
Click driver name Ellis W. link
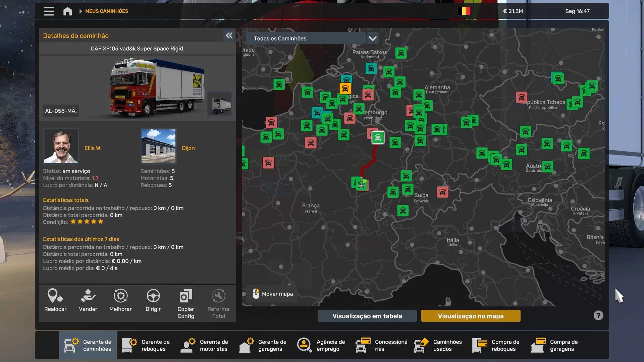pos(93,148)
